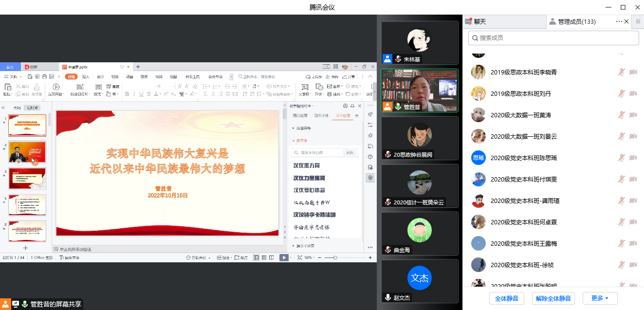The height and width of the screenshot is (310, 644).
Task: Click microphone icon beside 2019级思政本科班李晓青
Action: click(622, 72)
